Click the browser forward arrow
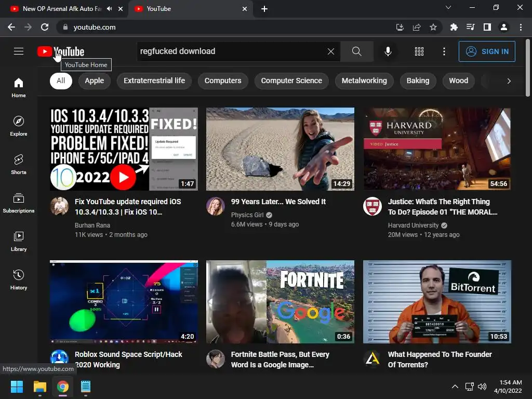 click(28, 27)
